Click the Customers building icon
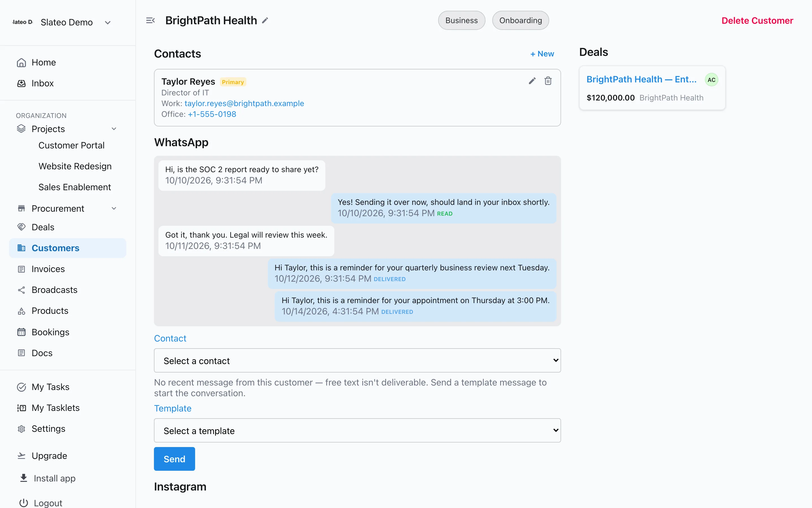 (x=21, y=248)
